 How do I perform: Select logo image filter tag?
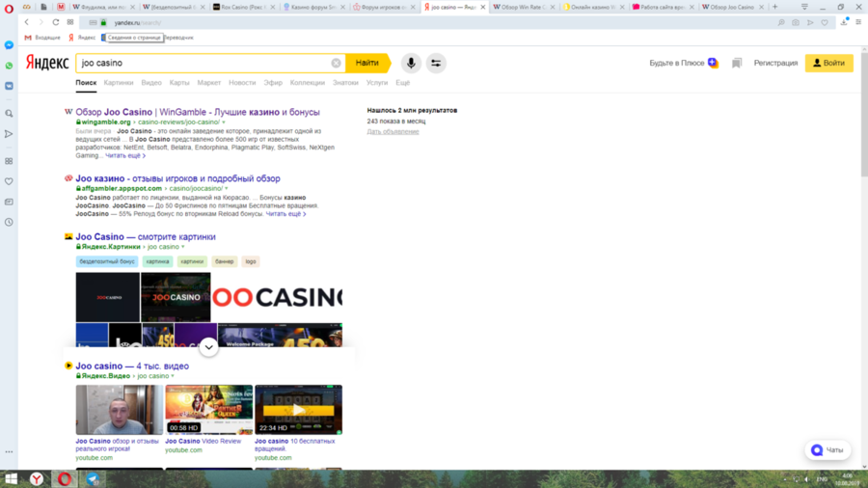(251, 261)
